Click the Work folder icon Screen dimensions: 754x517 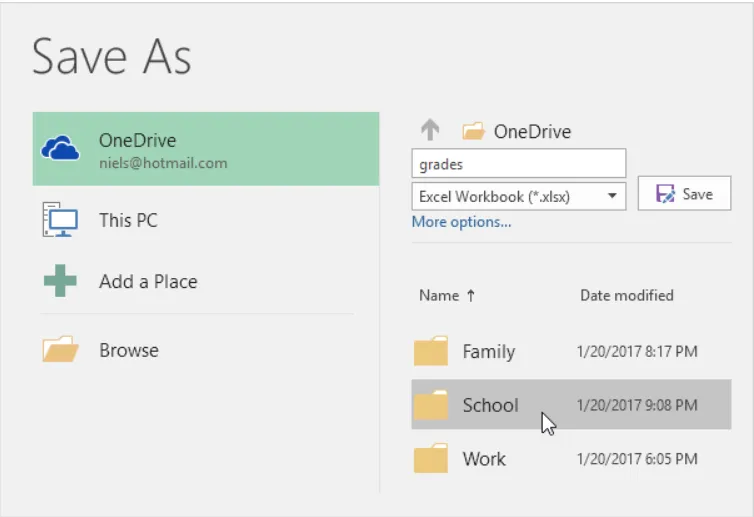tap(431, 459)
